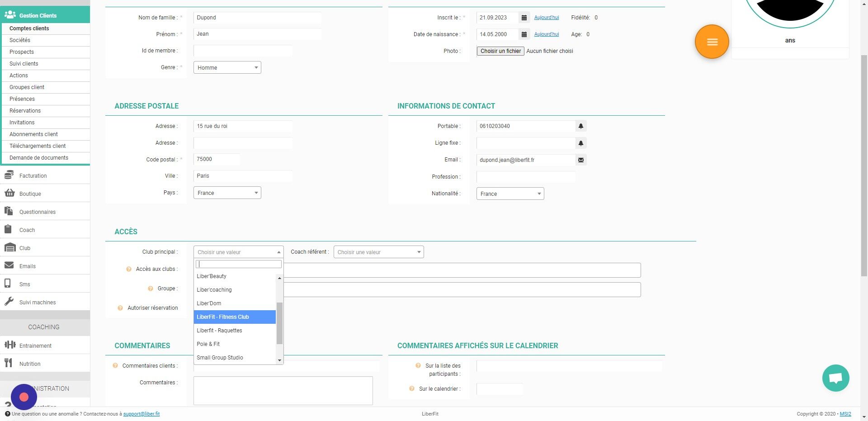Select Liber'coaching from the club list

pos(235,290)
